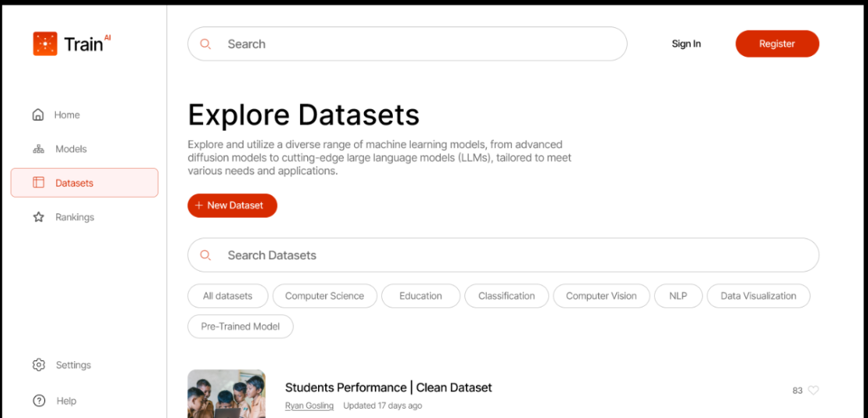868x418 pixels.
Task: Filter by the NLP category chip
Action: click(x=678, y=296)
